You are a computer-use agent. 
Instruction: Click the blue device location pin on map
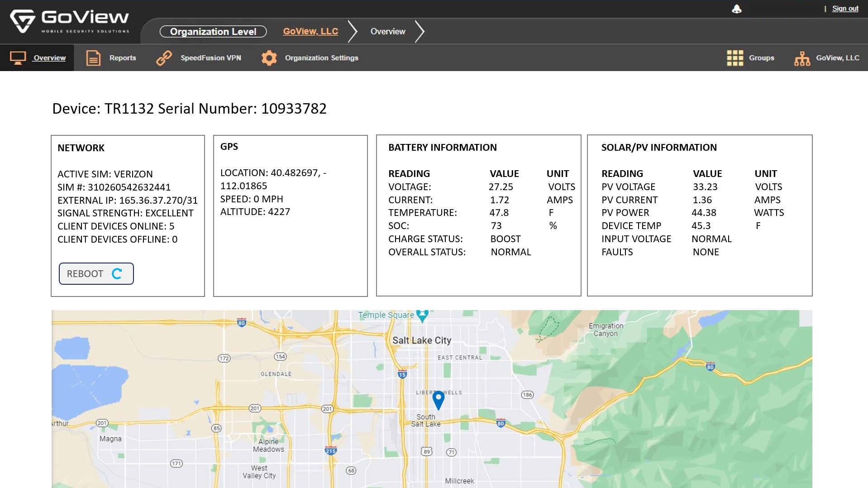[x=439, y=400]
